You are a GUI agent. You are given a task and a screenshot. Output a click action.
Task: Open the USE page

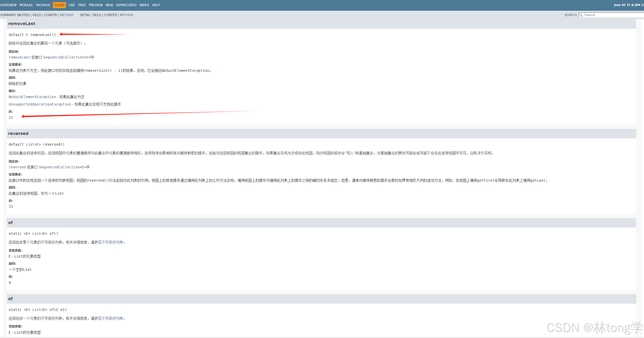tap(72, 5)
